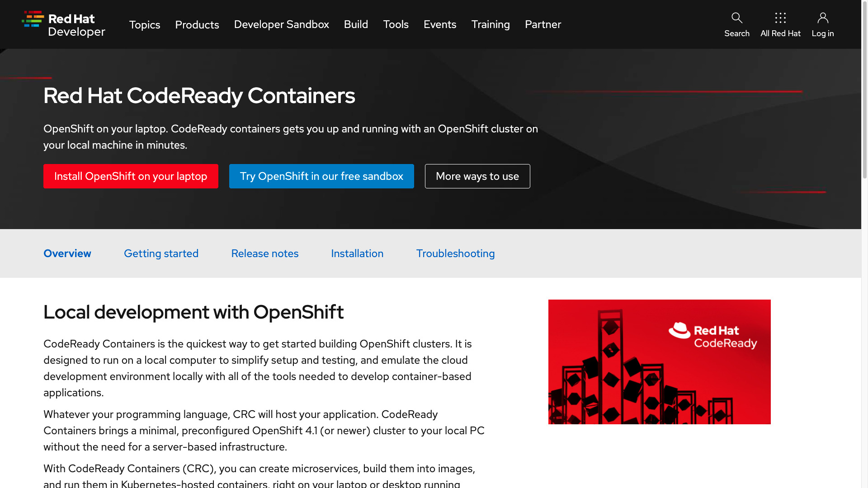Click Install OpenShift on your laptop button
Image resolution: width=868 pixels, height=488 pixels.
click(x=131, y=176)
